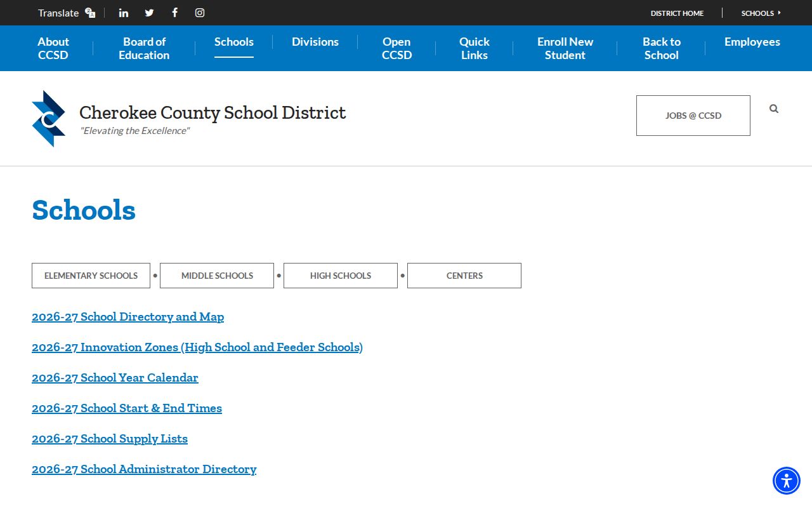Viewport: 812px width, 508px height.
Task: Open 2026-27 School Supply Lists link
Action: click(110, 439)
